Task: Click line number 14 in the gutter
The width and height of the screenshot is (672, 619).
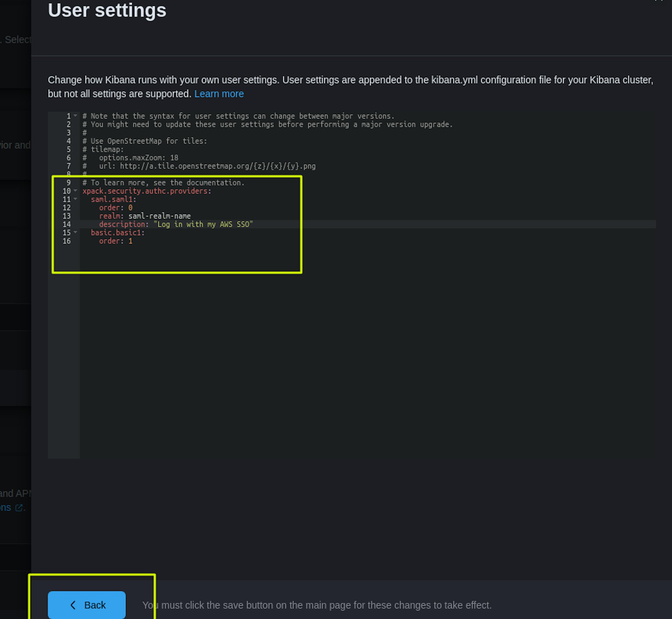Action: coord(67,224)
